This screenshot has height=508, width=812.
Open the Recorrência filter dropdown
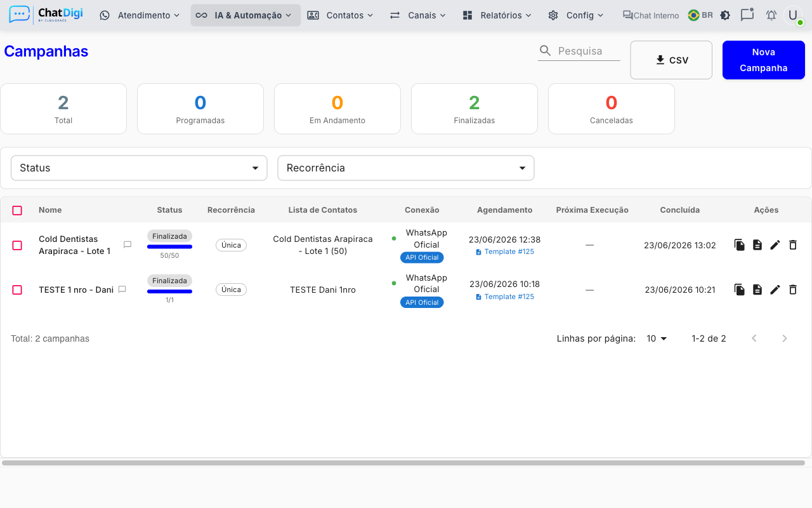tap(406, 168)
